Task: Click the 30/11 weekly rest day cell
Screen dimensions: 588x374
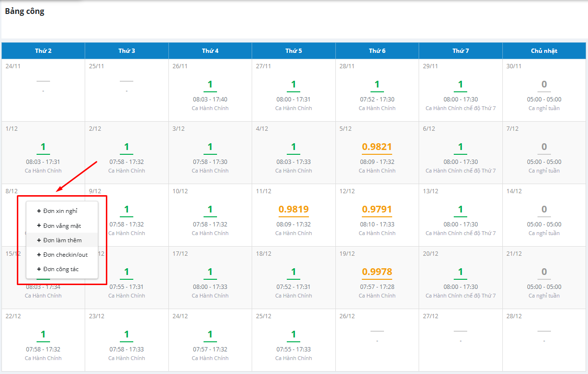Action: click(x=544, y=90)
